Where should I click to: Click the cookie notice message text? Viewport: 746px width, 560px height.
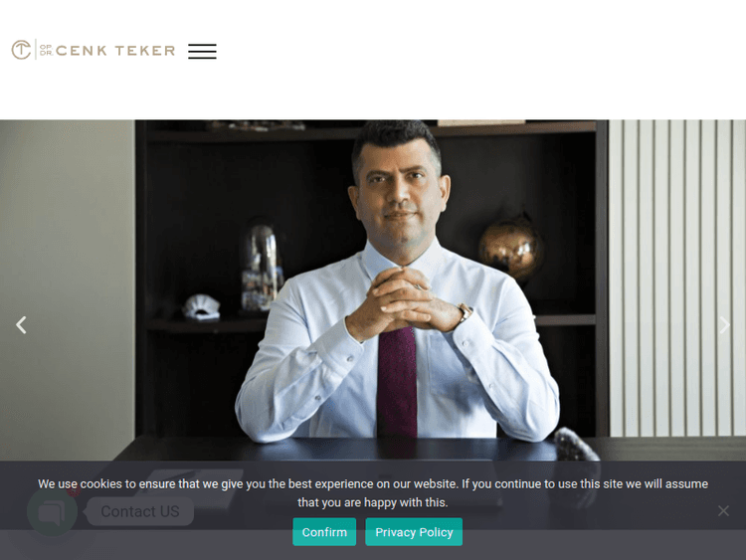373,493
